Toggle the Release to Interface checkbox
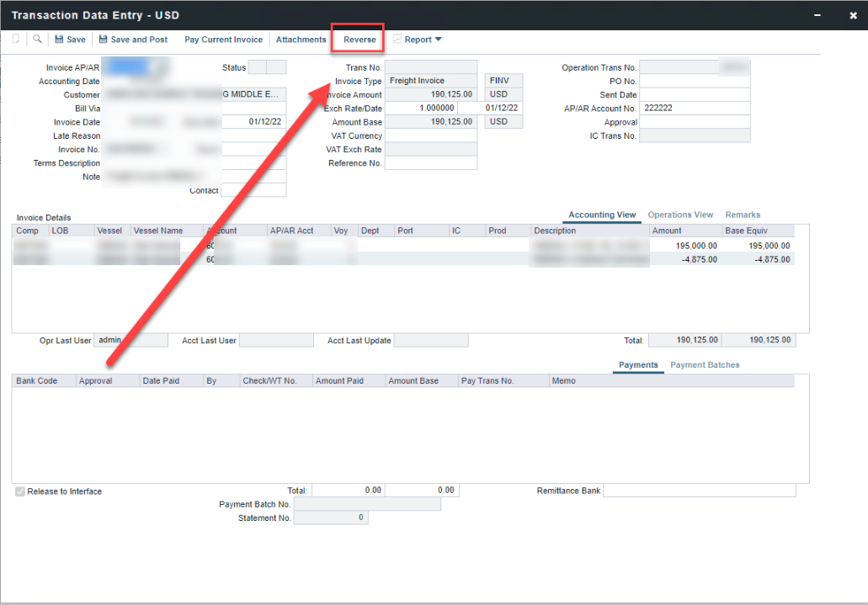868x605 pixels. pyautogui.click(x=20, y=491)
